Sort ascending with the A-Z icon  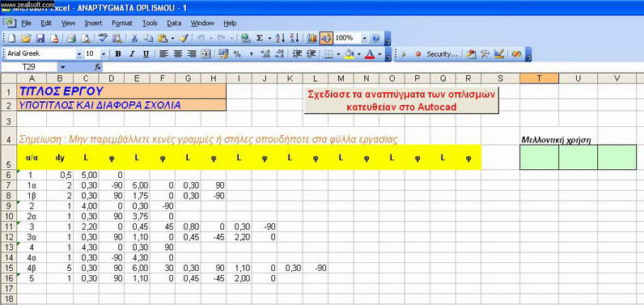click(280, 38)
